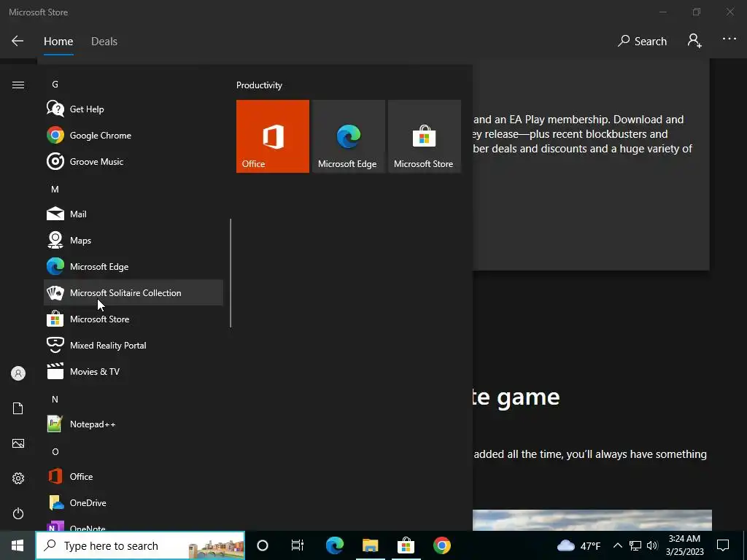Switch to the Deals tab in Microsoft Store
This screenshot has width=747, height=560.
[x=104, y=42]
